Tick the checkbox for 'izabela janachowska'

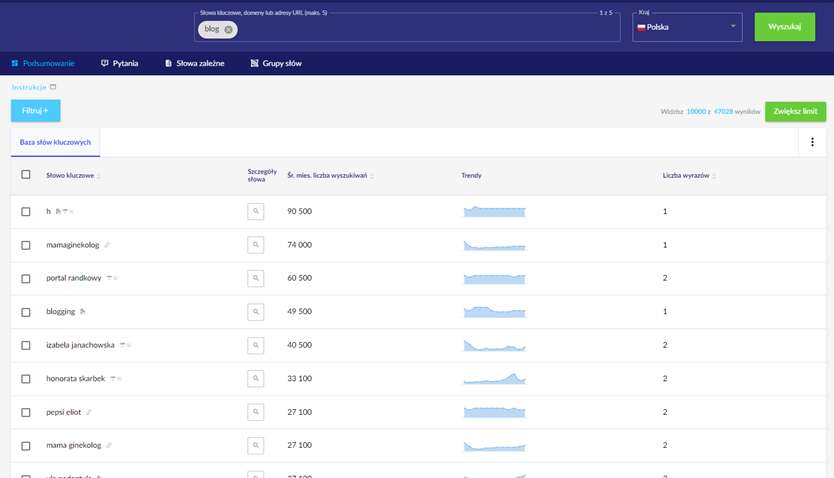pyautogui.click(x=26, y=345)
